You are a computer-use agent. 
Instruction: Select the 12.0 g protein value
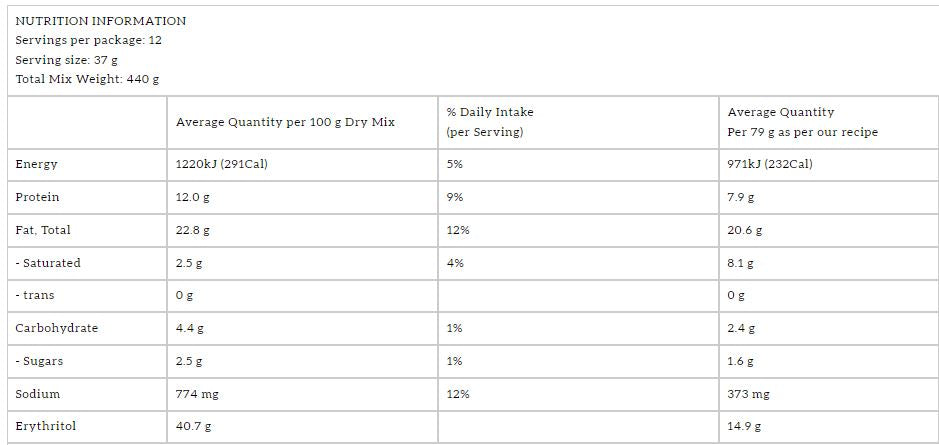[193, 197]
